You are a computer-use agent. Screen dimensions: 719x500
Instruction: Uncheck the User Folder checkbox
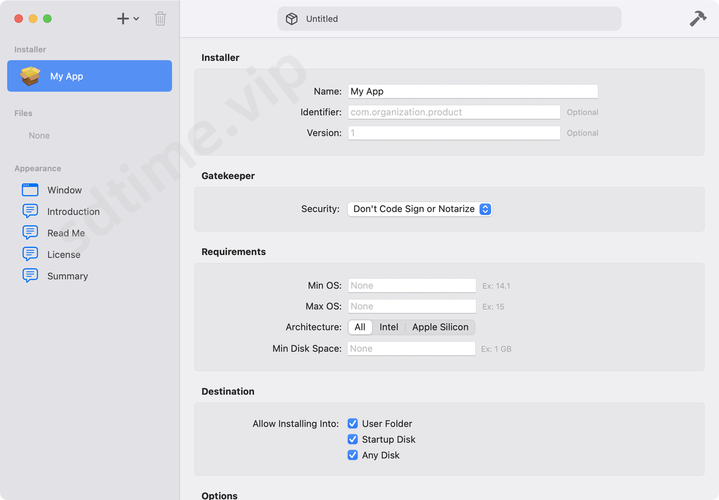(x=353, y=424)
